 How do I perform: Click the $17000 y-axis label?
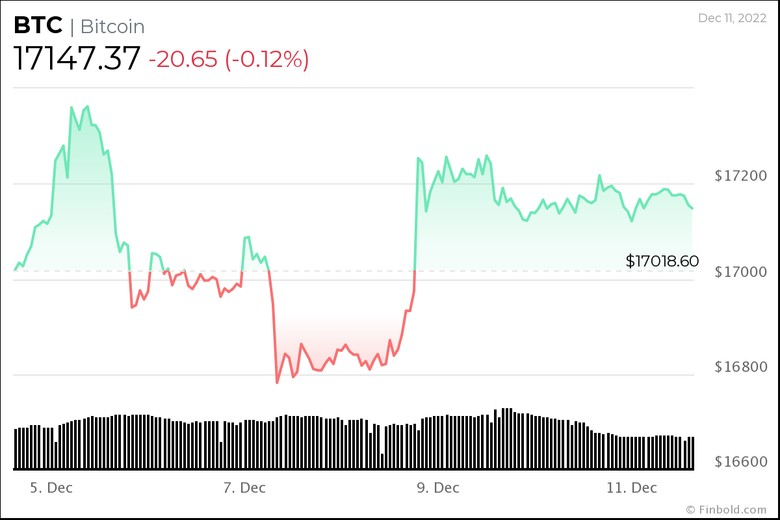[740, 272]
